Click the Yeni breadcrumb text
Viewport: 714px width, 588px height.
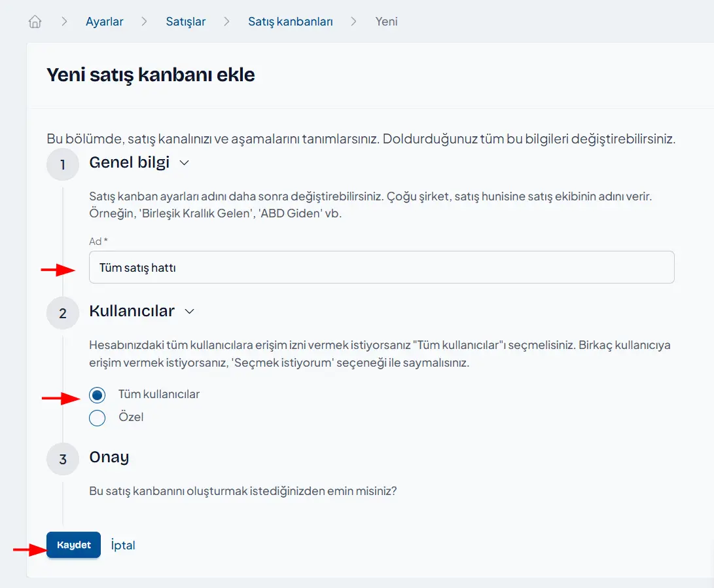[386, 22]
